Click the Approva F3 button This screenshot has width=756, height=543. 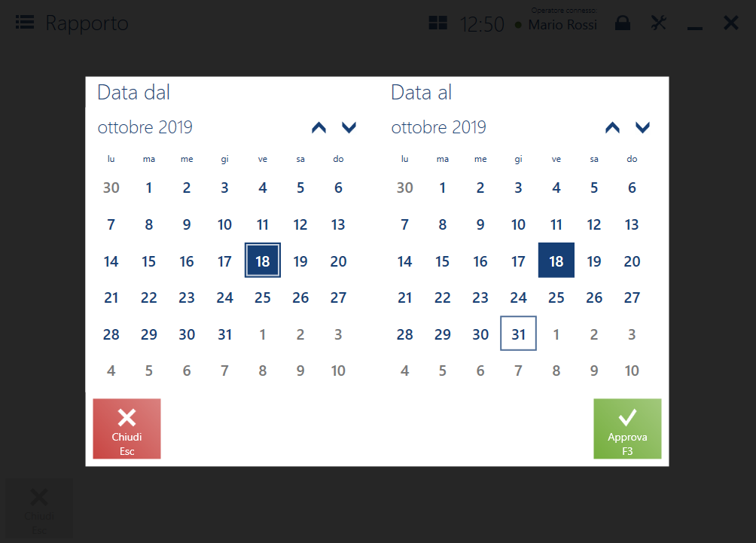(627, 429)
